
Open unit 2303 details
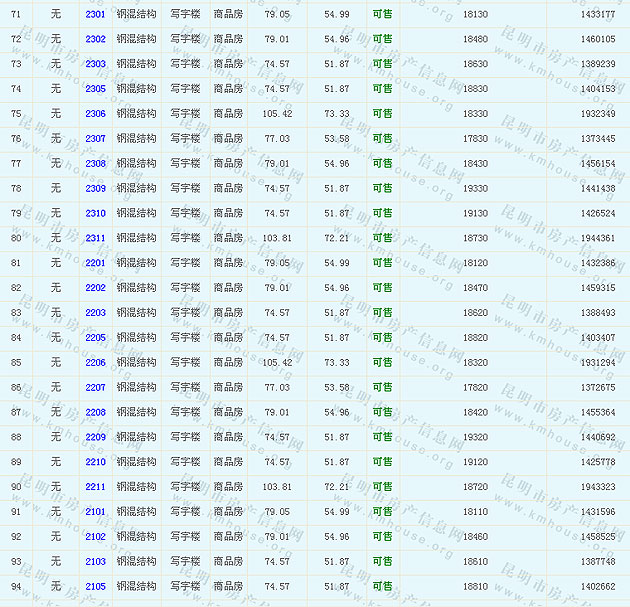(95, 64)
